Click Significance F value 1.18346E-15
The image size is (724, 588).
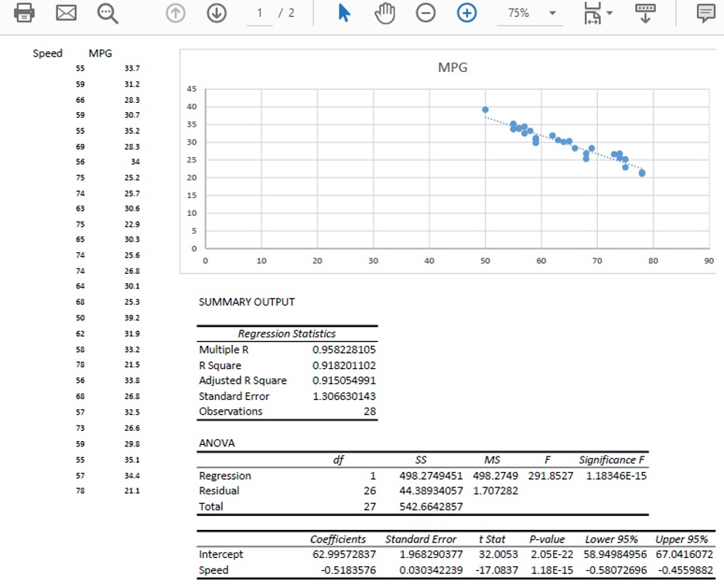(x=616, y=476)
